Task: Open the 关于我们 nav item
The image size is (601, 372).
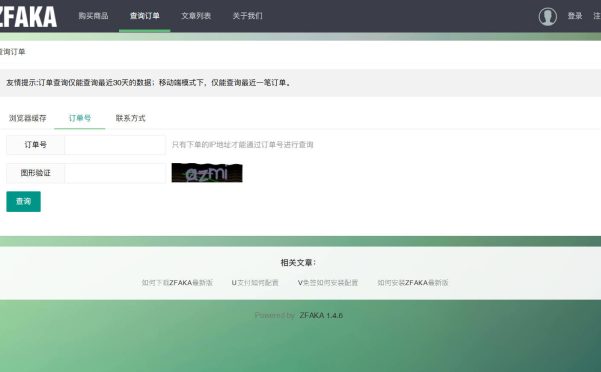Action: [248, 16]
